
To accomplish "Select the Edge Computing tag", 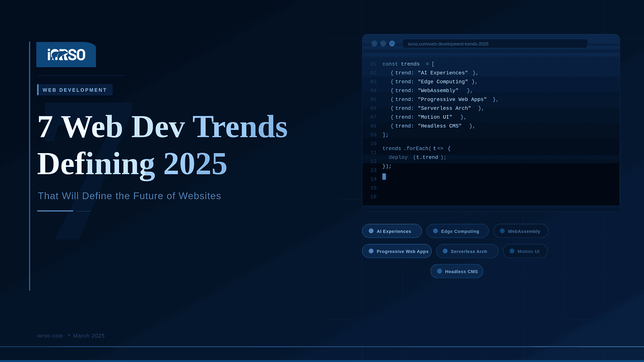I will tap(459, 231).
